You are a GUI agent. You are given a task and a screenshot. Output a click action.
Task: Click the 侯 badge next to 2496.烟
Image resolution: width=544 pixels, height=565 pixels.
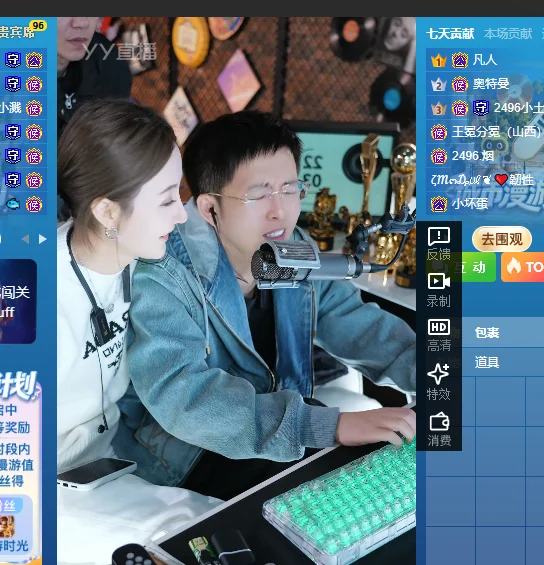click(438, 156)
